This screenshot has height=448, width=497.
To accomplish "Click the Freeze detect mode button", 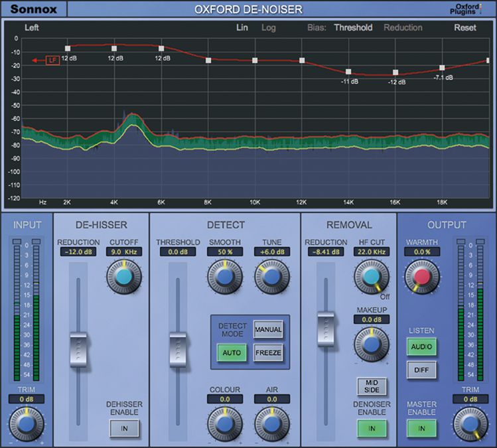I will coord(268,352).
